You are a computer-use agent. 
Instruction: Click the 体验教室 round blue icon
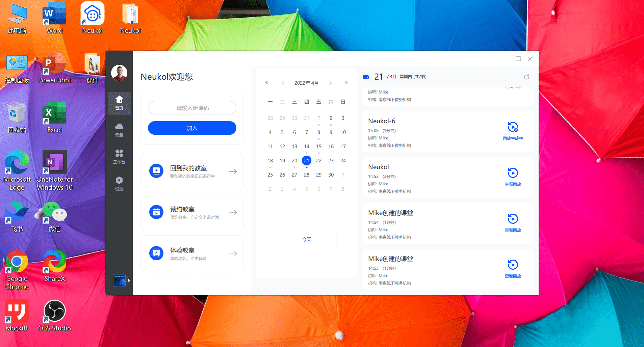pos(156,253)
